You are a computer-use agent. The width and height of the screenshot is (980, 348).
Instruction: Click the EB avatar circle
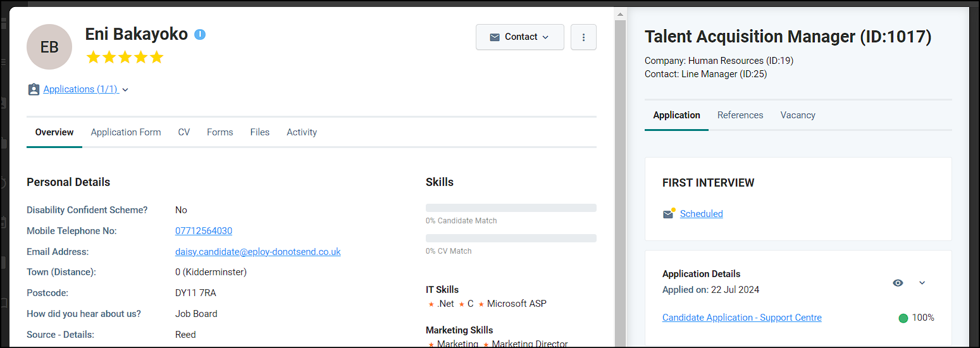pyautogui.click(x=49, y=47)
